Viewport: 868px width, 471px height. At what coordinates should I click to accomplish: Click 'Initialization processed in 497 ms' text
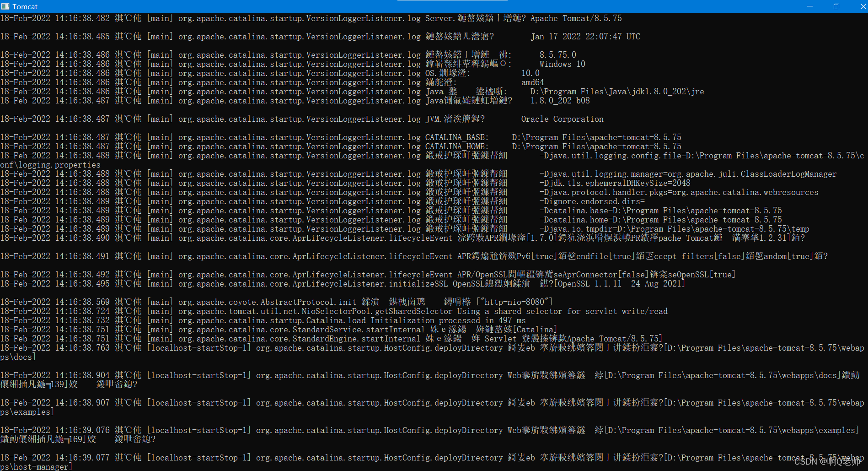pyautogui.click(x=448, y=320)
